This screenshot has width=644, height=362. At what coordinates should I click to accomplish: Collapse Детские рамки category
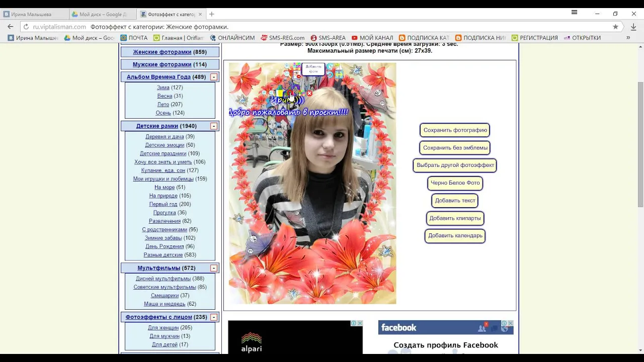[214, 126]
